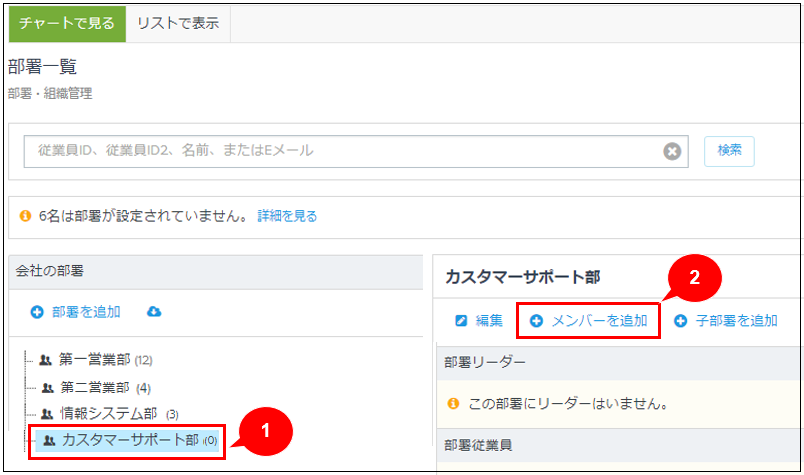This screenshot has width=804, height=475.
Task: Clear the employee search field with the X icon
Action: [x=672, y=151]
